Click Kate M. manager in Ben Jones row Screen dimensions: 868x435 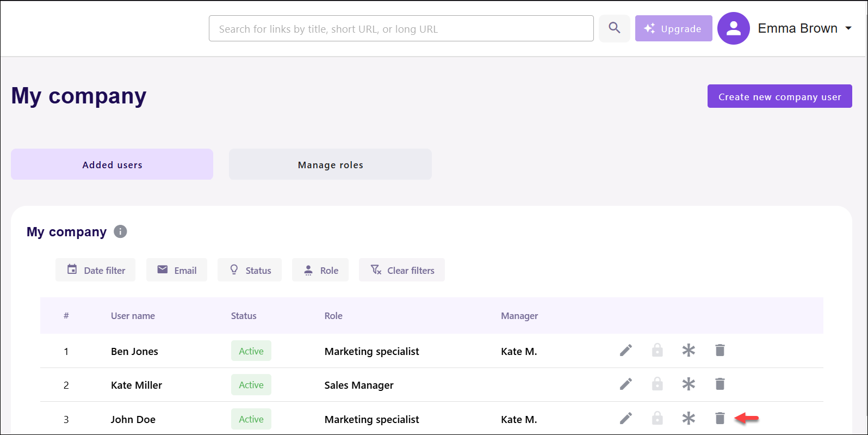pyautogui.click(x=519, y=351)
